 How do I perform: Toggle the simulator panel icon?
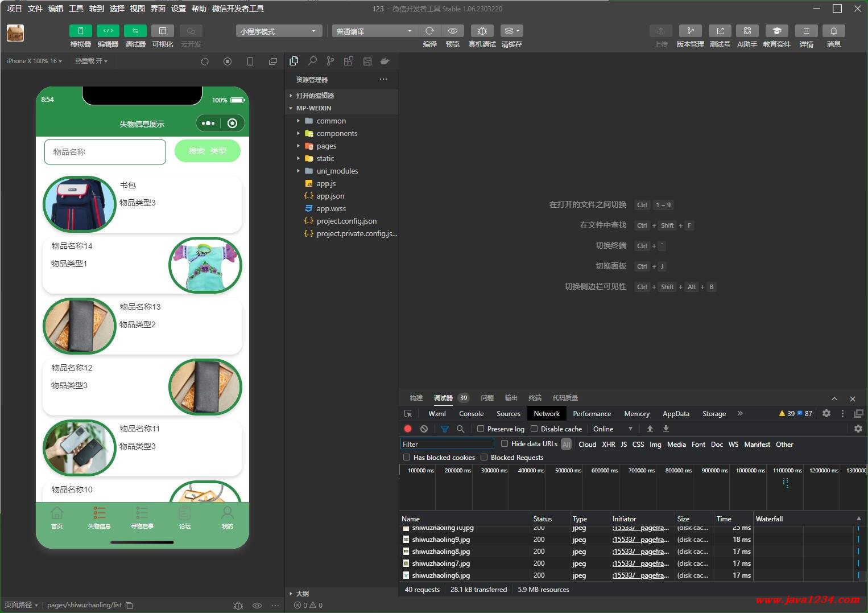click(80, 31)
